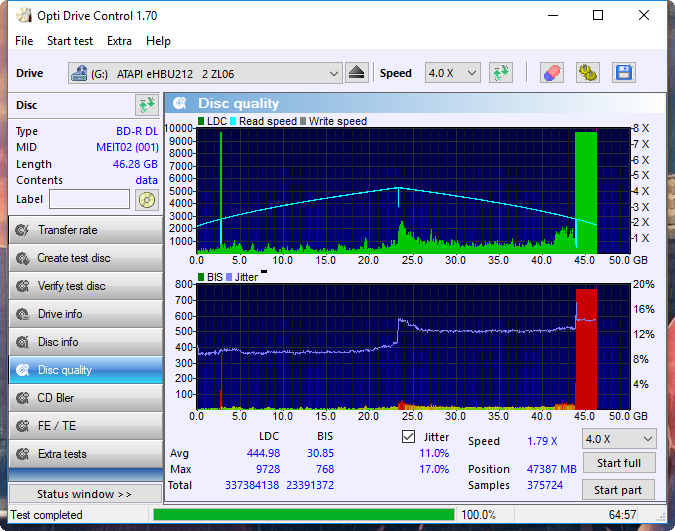Click the Samples value 375724
675x531 pixels.
coord(545,485)
